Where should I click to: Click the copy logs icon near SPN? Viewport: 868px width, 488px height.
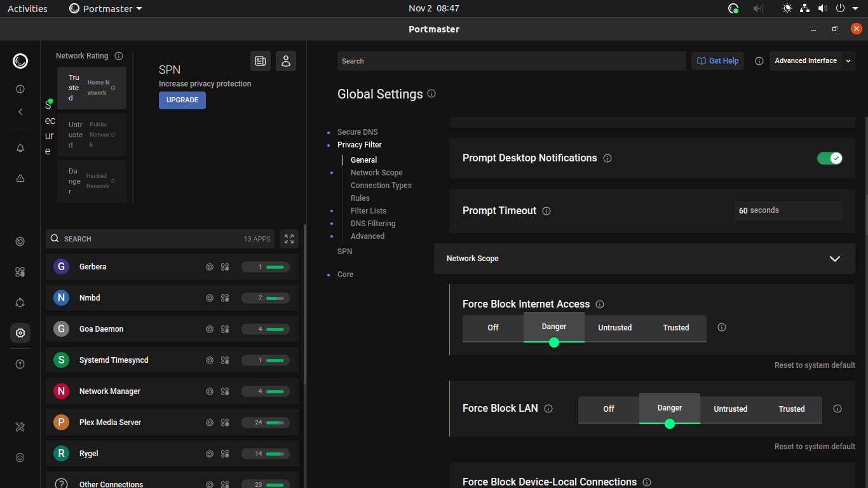pos(261,60)
